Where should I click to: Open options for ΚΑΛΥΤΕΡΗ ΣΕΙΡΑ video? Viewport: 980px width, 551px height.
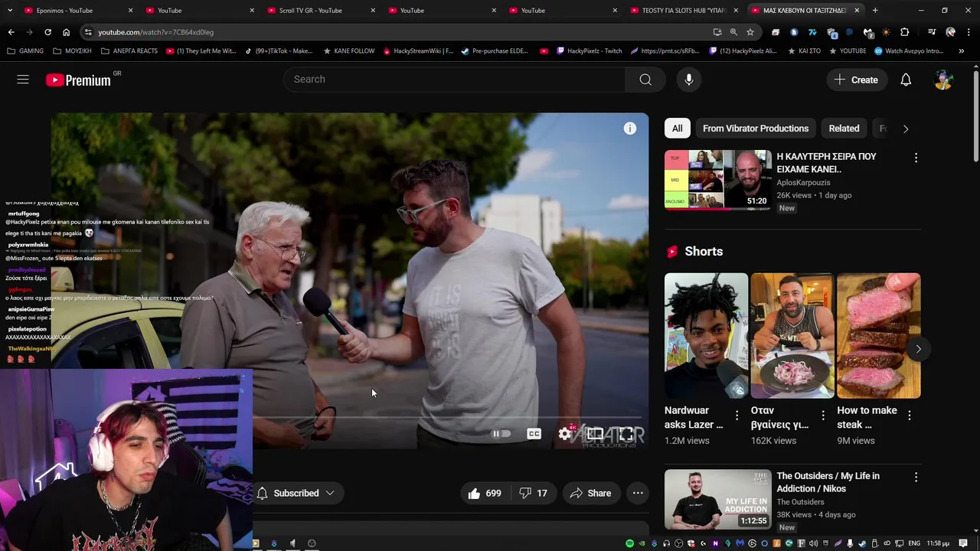[916, 158]
